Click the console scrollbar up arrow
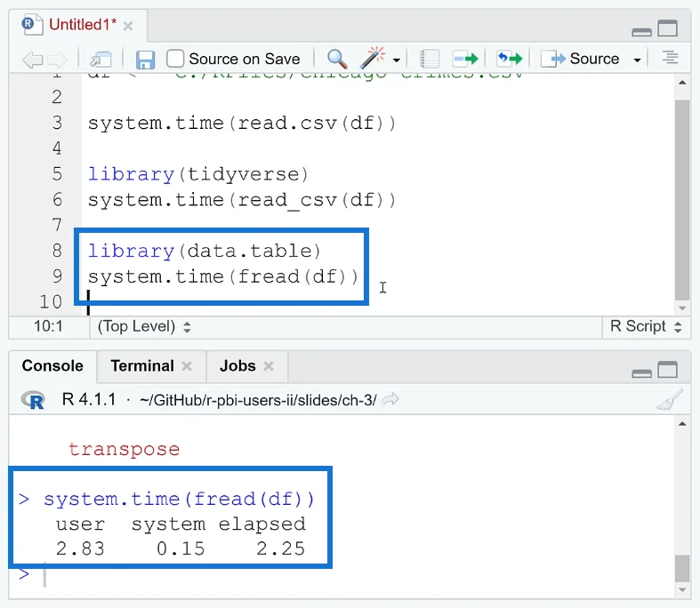 coord(682,424)
